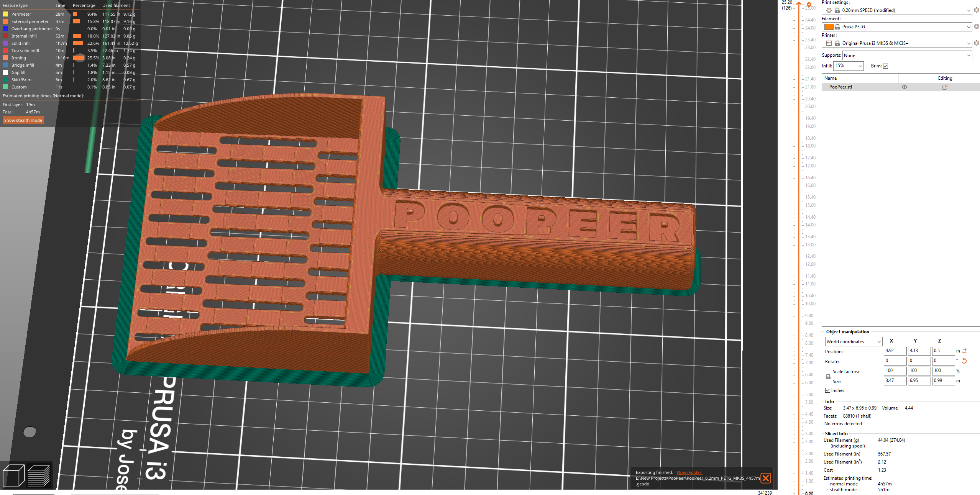Image resolution: width=980 pixels, height=495 pixels.
Task: Open Folder link in export notification
Action: 689,472
